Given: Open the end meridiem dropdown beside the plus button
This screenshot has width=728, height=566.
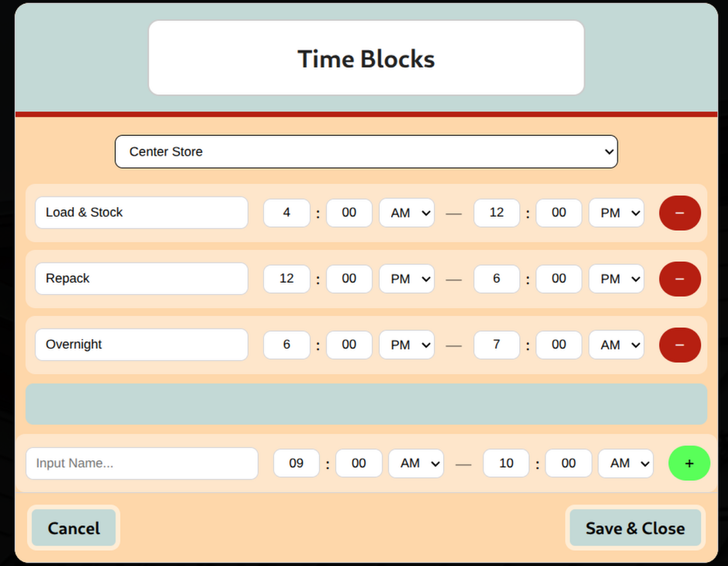Looking at the screenshot, I should click(626, 463).
